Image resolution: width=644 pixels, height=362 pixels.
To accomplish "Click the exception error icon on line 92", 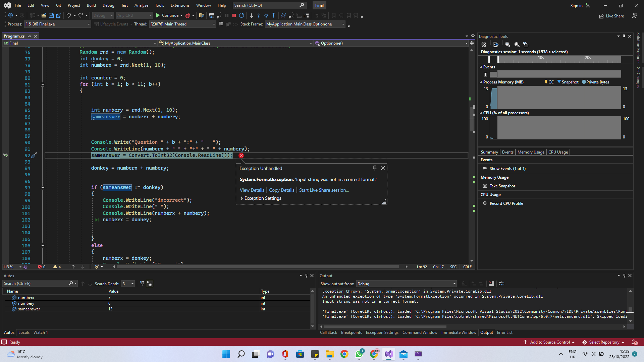I will point(241,156).
